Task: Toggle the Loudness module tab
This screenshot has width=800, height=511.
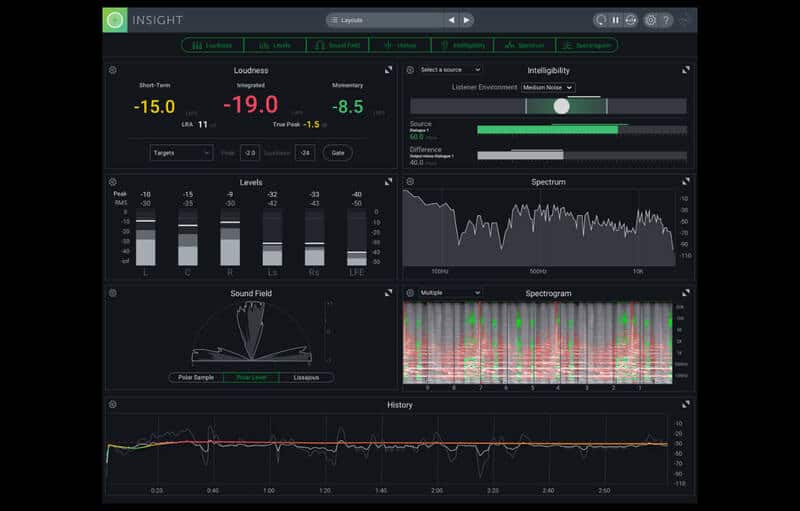Action: click(x=213, y=45)
